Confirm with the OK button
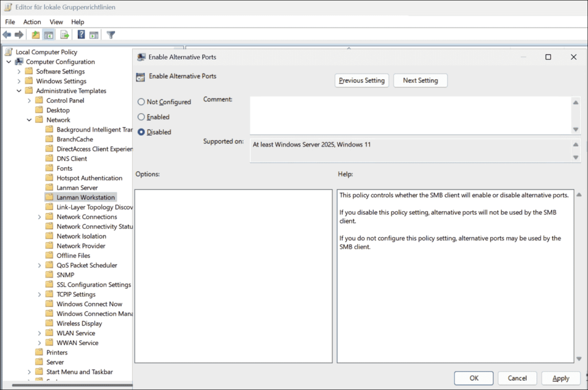The height and width of the screenshot is (390, 588). (x=474, y=378)
